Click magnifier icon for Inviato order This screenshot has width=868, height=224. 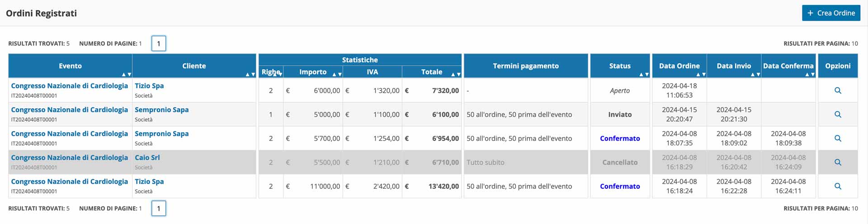pyautogui.click(x=837, y=114)
